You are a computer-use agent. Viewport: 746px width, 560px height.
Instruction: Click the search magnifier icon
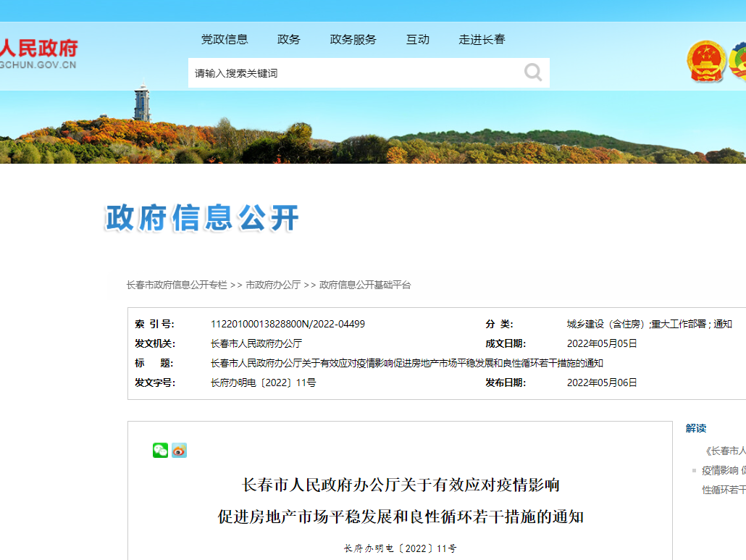tap(533, 72)
